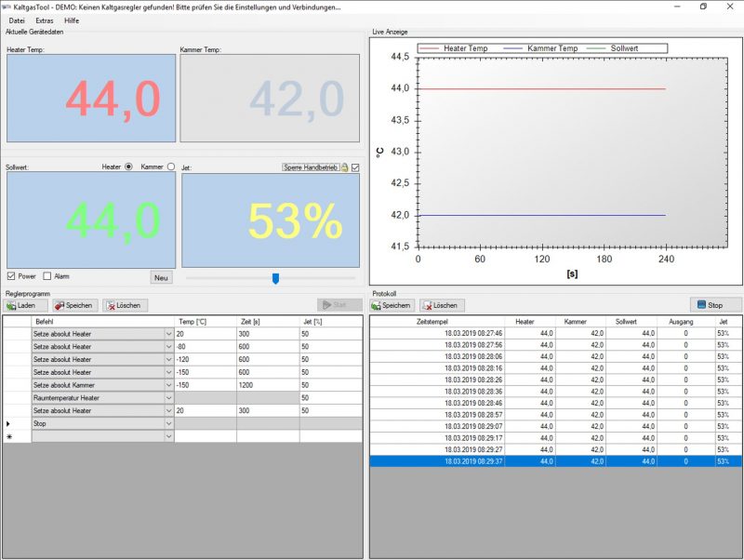This screenshot has height=560, width=744.
Task: Open the Hilfe menu
Action: coord(72,20)
